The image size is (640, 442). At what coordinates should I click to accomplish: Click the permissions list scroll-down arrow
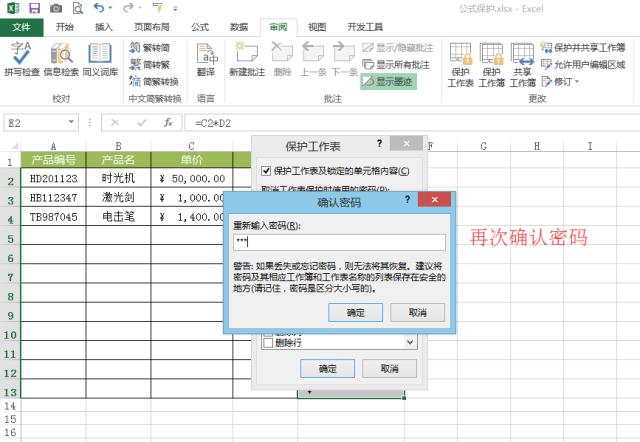(x=410, y=342)
